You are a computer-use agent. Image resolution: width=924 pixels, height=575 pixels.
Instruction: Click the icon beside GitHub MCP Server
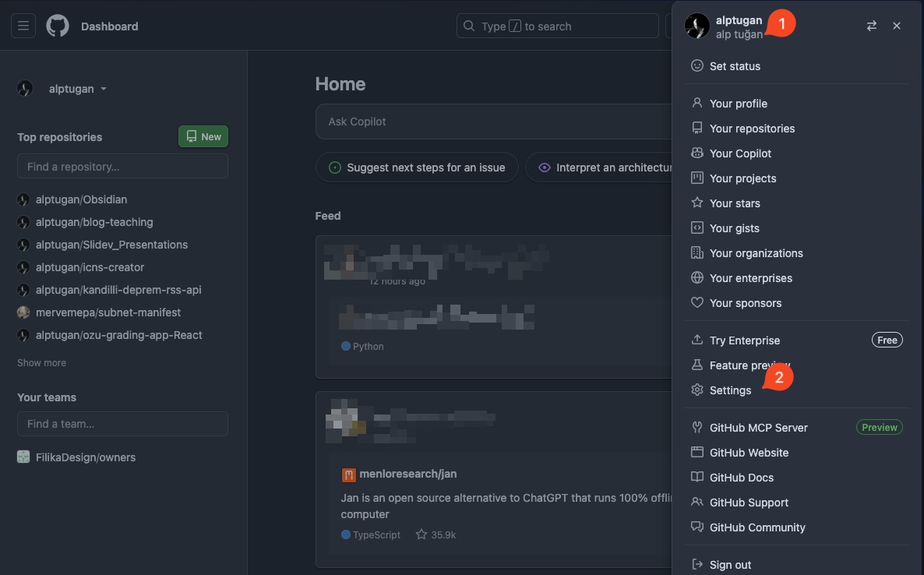pyautogui.click(x=697, y=427)
